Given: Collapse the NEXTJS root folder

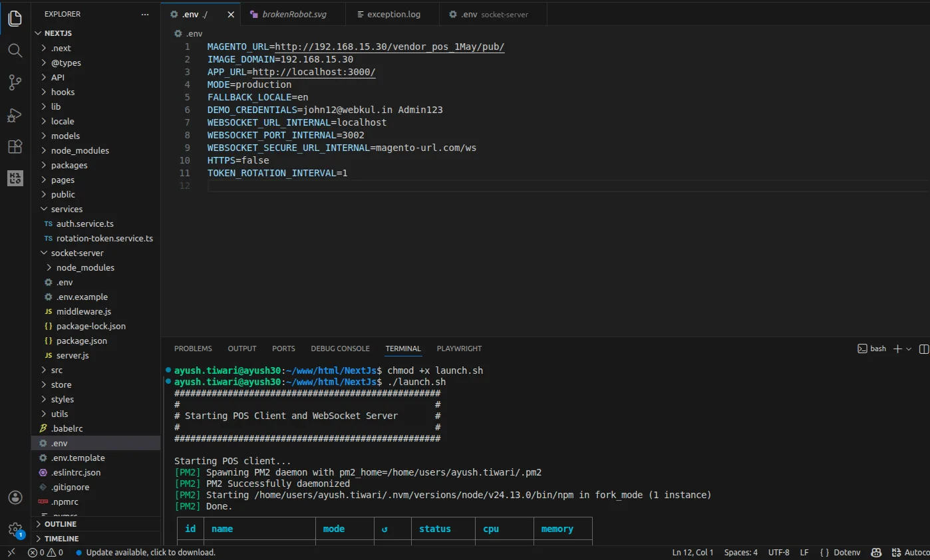Looking at the screenshot, I should point(96,33).
